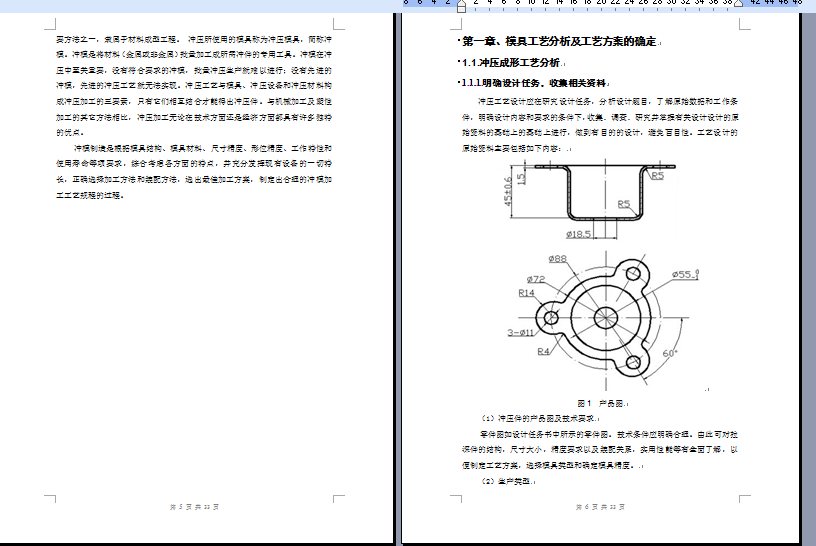Click the right indent marker on the ruler
Viewport: 816px width, 546px height.
(738, 3)
